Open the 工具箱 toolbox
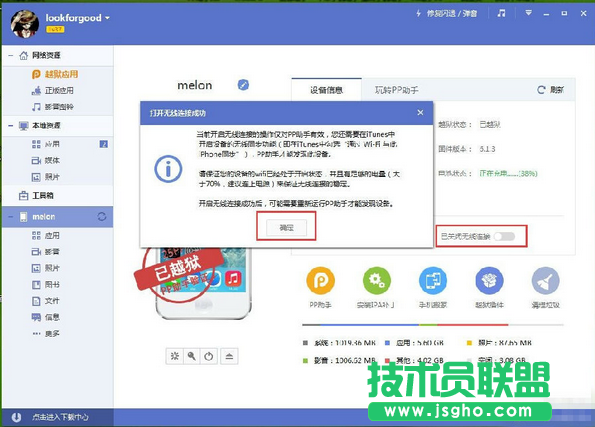Viewport: 595px width, 427px height. [x=36, y=196]
